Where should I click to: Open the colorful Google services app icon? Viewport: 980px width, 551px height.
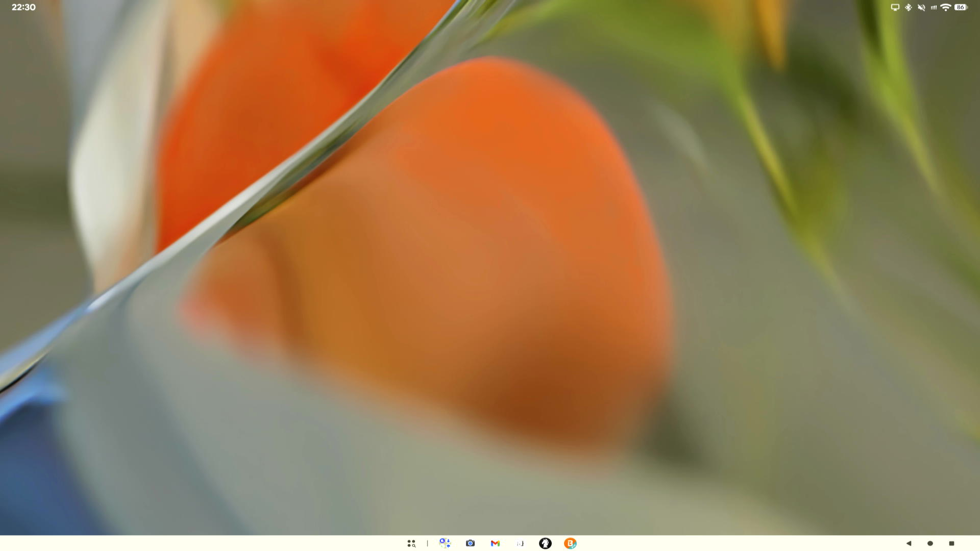(x=445, y=544)
